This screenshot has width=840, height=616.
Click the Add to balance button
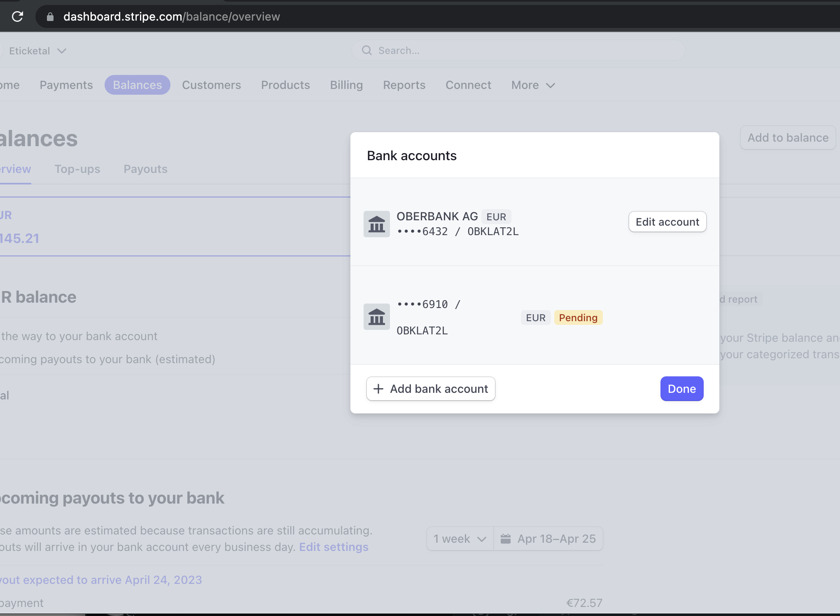pos(788,138)
